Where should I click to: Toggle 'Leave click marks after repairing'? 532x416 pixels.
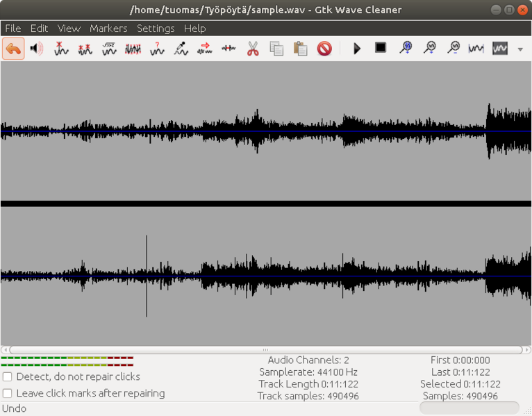[8, 394]
